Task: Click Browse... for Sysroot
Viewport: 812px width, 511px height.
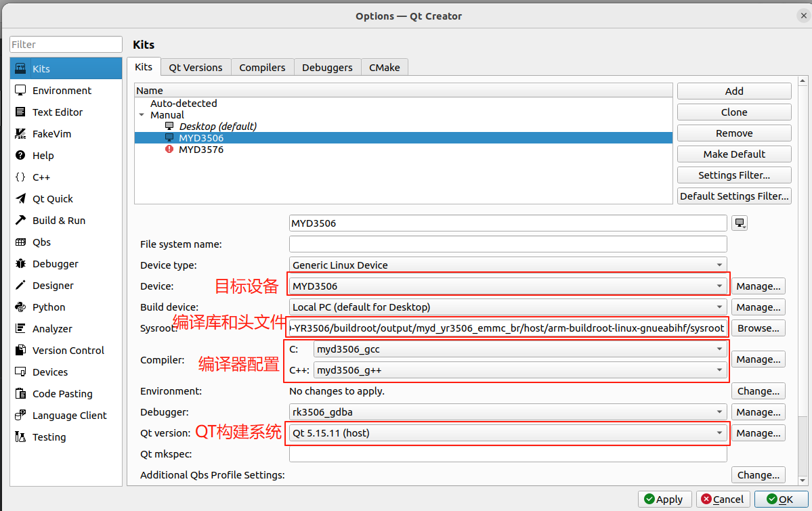Action: (758, 328)
